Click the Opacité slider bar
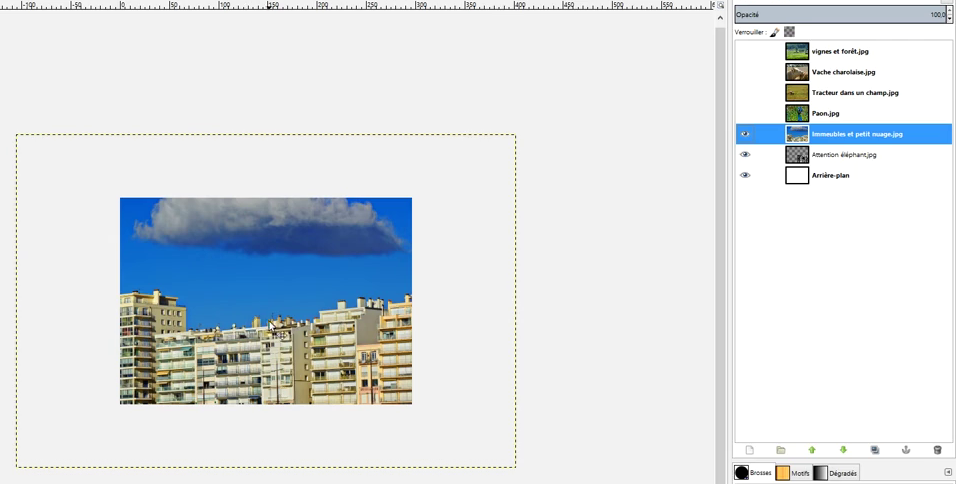The height and width of the screenshot is (484, 956). point(838,15)
